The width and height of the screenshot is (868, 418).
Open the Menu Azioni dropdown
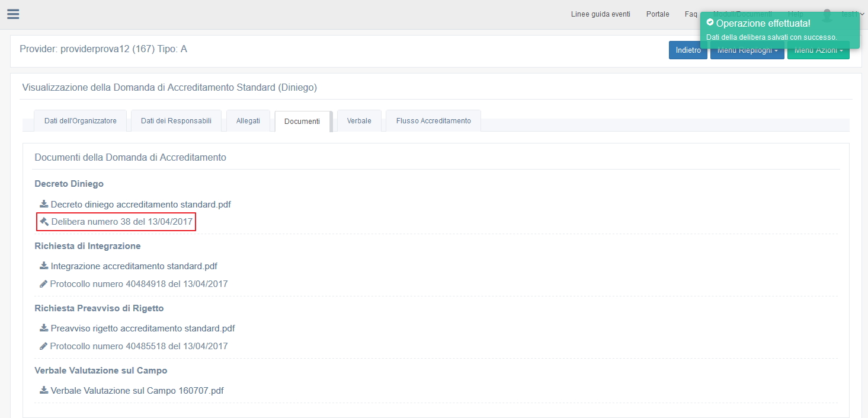pyautogui.click(x=818, y=50)
